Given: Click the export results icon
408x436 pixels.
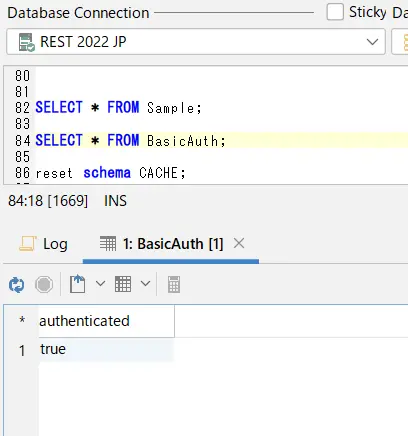Looking at the screenshot, I should coord(77,284).
